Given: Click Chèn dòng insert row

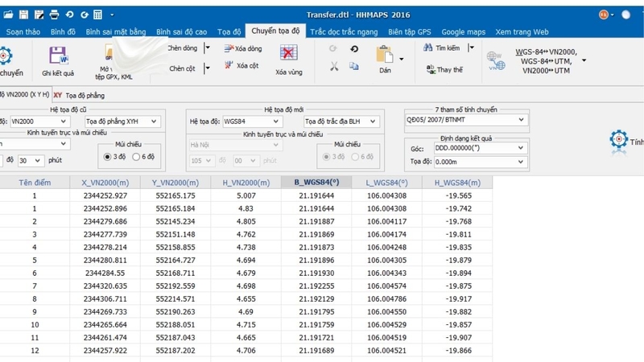Looking at the screenshot, I should [183, 48].
